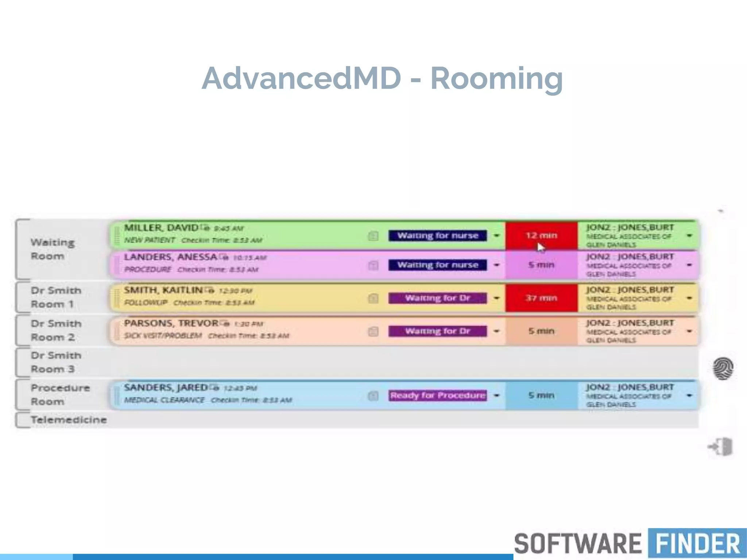
Task: Click Waiting for nurse status for LANDERS, ANESSA
Action: point(438,265)
